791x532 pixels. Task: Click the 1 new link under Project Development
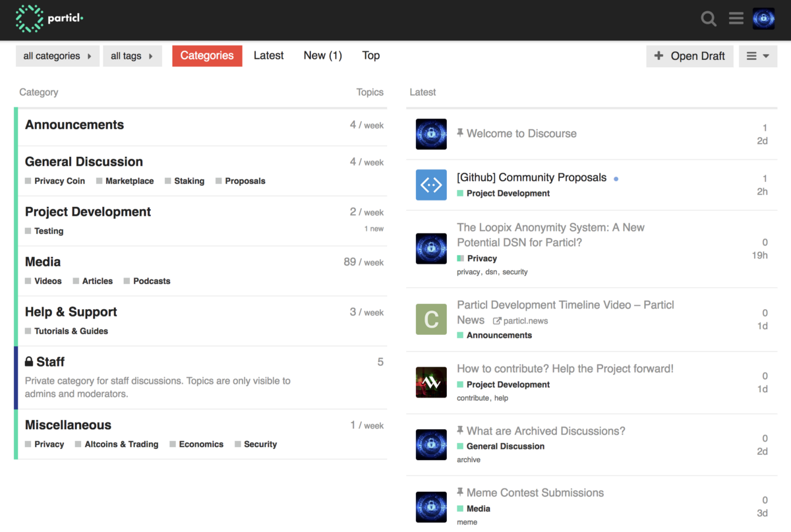click(x=374, y=229)
